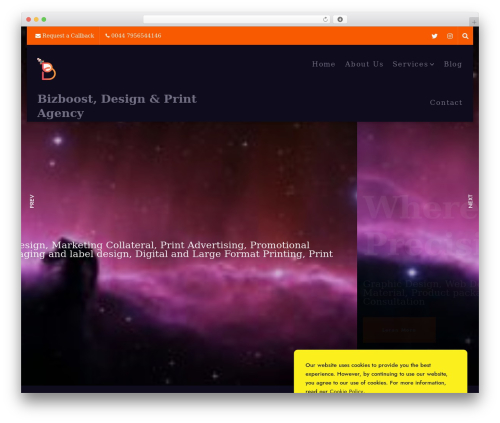500x423 pixels.
Task: Click the search magnifier icon
Action: (x=465, y=36)
